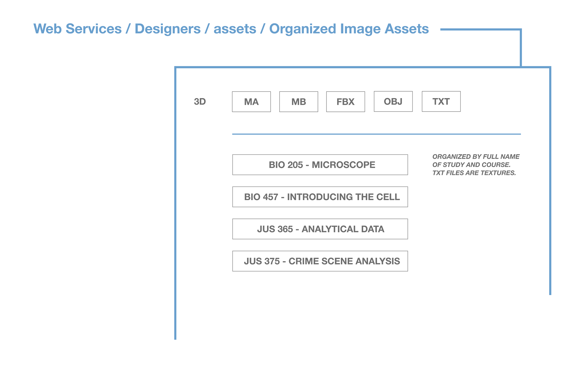Click the "of study and course" note line
The width and height of the screenshot is (588, 365).
pos(471,165)
